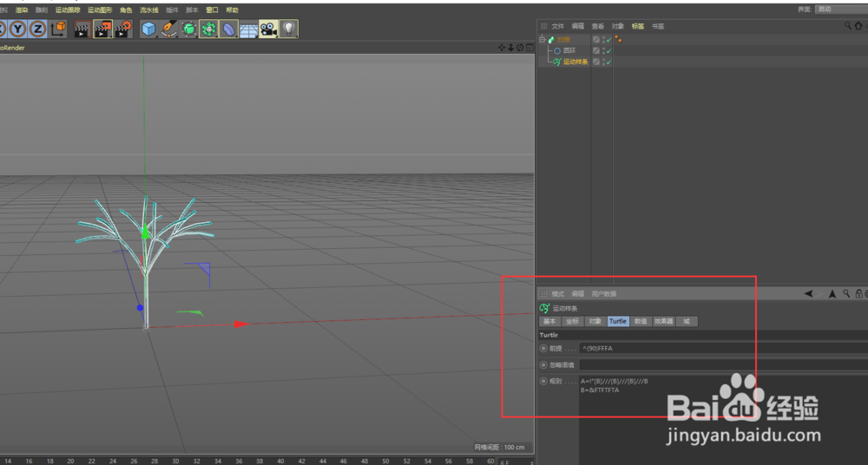The height and width of the screenshot is (465, 868).
Task: Click the 前提 premise input field
Action: point(723,348)
